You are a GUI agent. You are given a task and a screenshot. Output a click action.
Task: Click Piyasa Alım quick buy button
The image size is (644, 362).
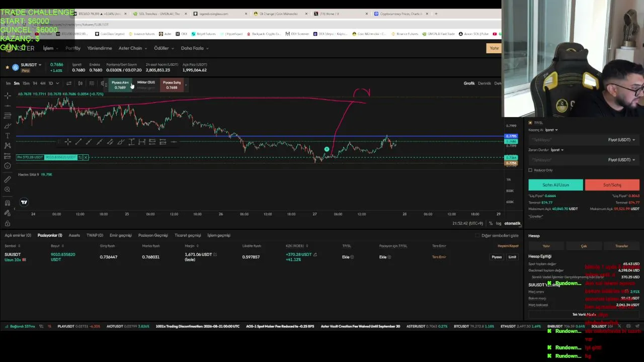click(x=120, y=85)
